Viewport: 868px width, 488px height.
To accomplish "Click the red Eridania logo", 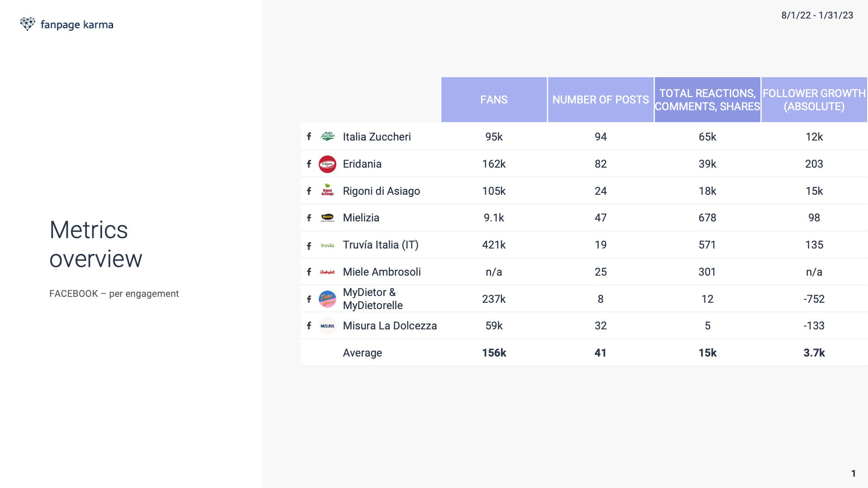I will coord(327,164).
